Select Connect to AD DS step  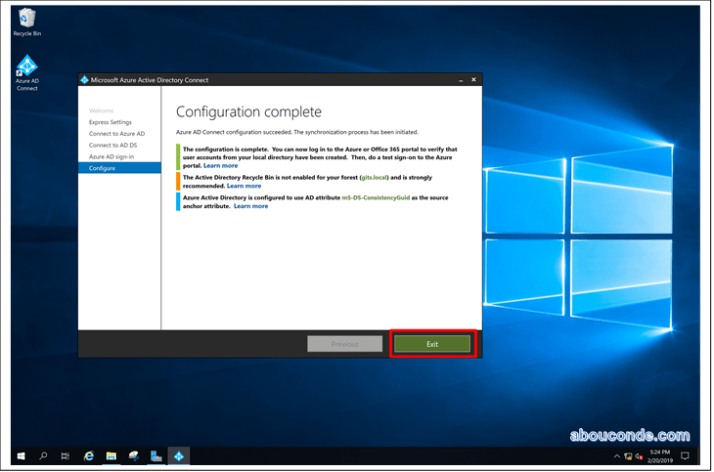[113, 145]
